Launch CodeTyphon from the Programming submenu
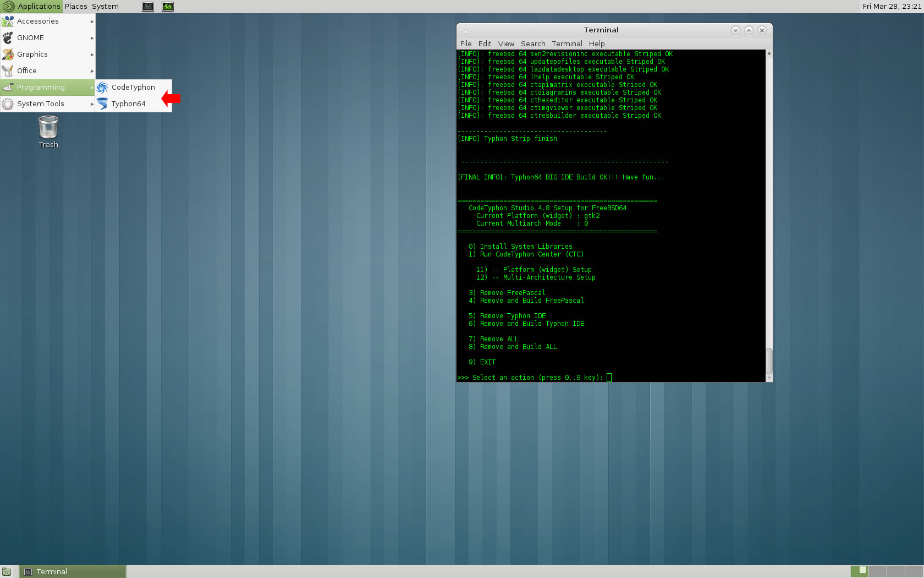This screenshot has height=578, width=924. (x=133, y=87)
